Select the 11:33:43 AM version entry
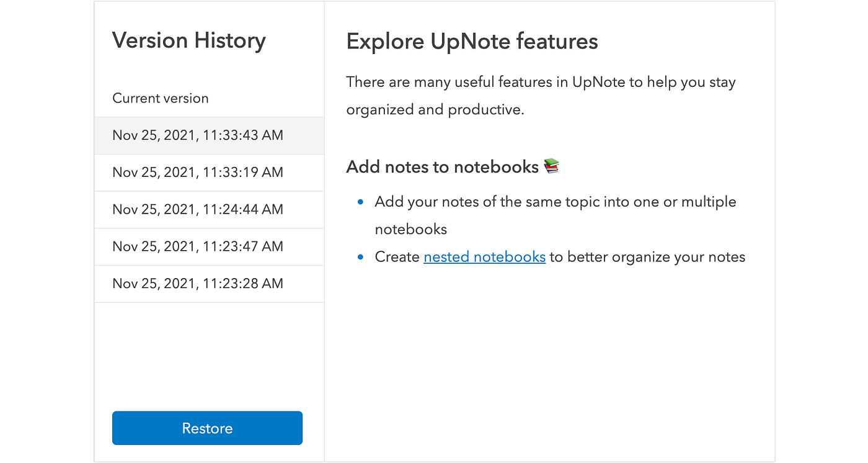This screenshot has width=868, height=463. click(x=197, y=135)
